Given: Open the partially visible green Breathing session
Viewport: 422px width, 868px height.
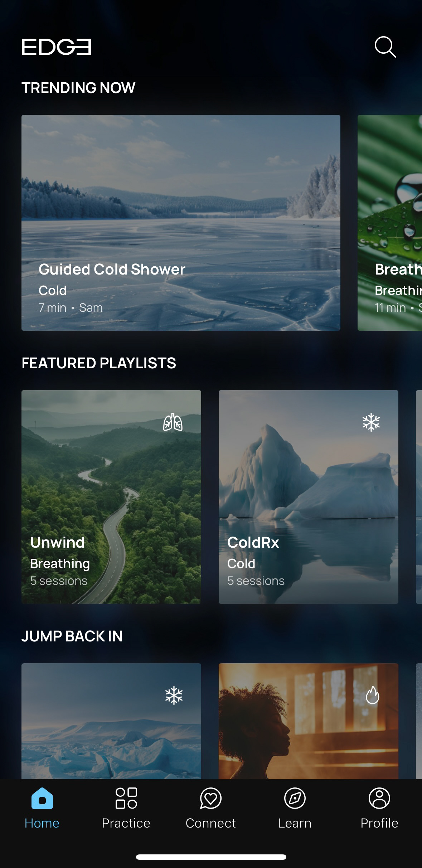Looking at the screenshot, I should 390,223.
